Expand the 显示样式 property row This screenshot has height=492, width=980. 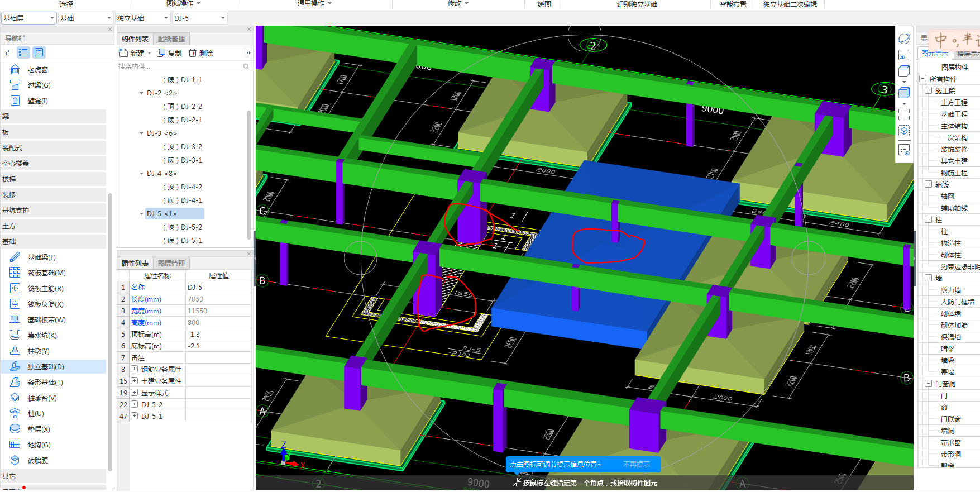(x=135, y=393)
